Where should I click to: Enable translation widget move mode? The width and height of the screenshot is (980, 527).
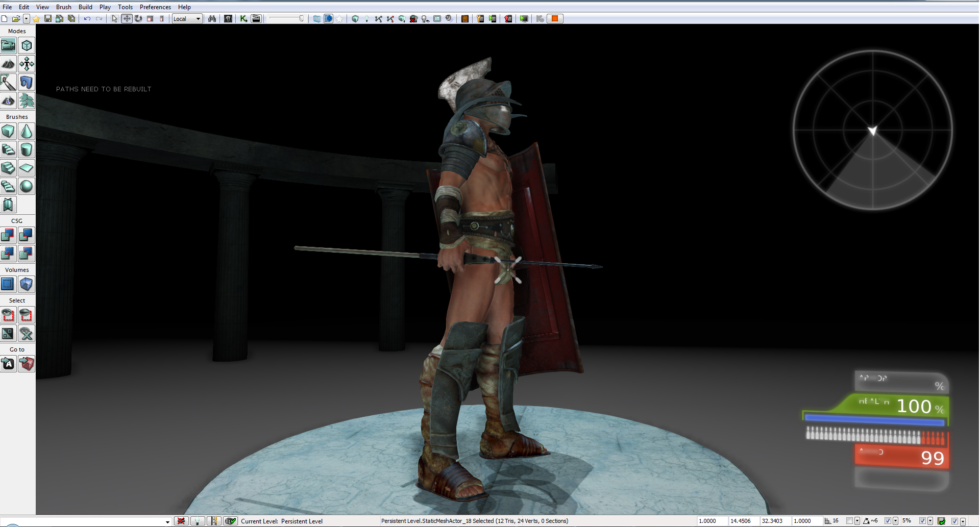pos(127,19)
